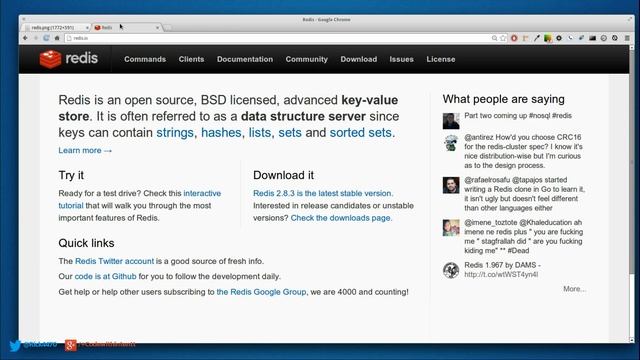Image resolution: width=640 pixels, height=360 pixels.
Task: Follow the hashes link
Action: pos(221,133)
